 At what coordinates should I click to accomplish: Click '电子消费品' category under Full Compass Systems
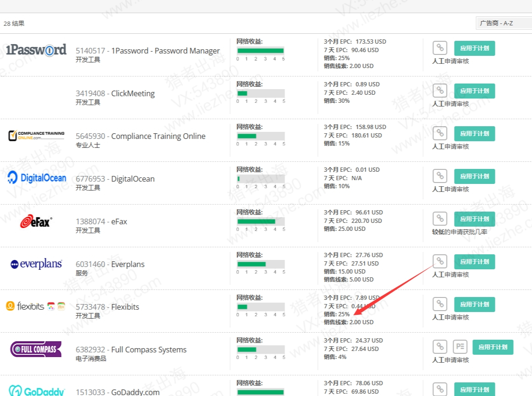(91, 359)
